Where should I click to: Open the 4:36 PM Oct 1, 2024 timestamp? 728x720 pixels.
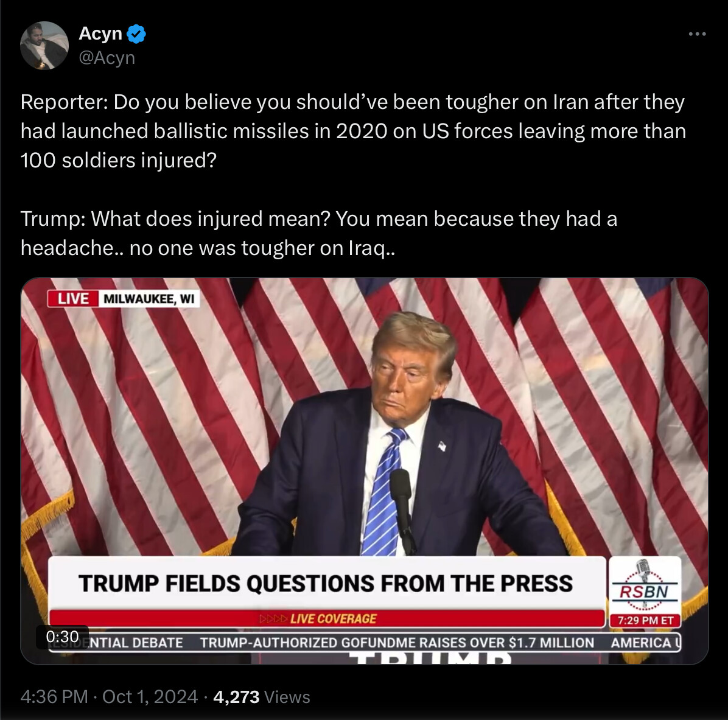(x=109, y=696)
